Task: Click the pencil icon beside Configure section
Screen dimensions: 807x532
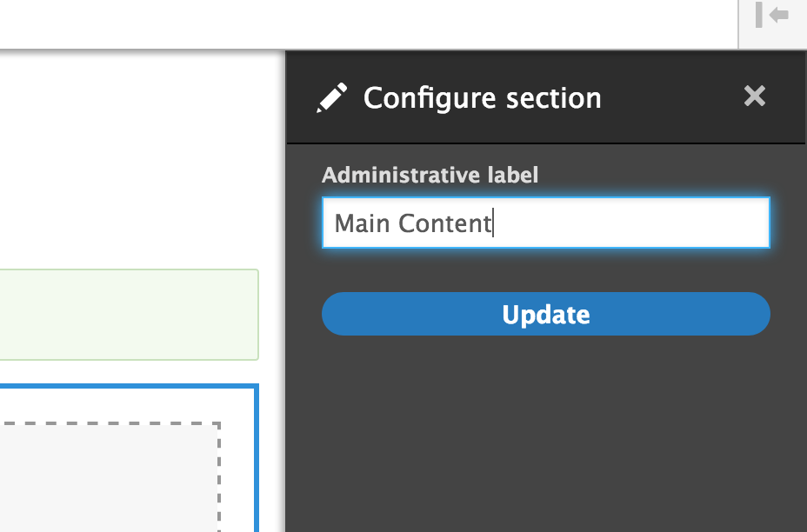Action: (331, 98)
